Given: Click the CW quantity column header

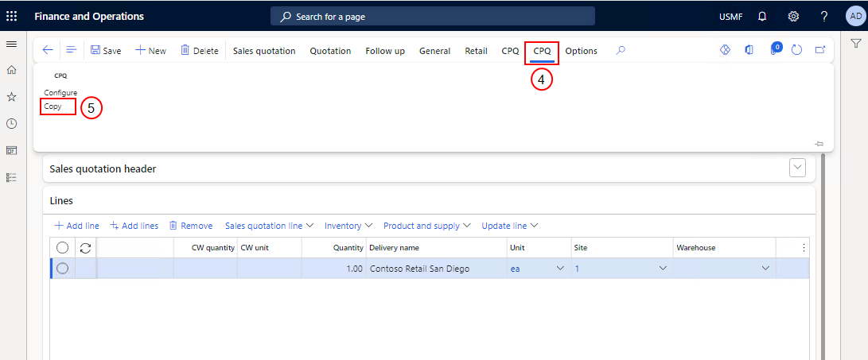Looking at the screenshot, I should pyautogui.click(x=205, y=248).
